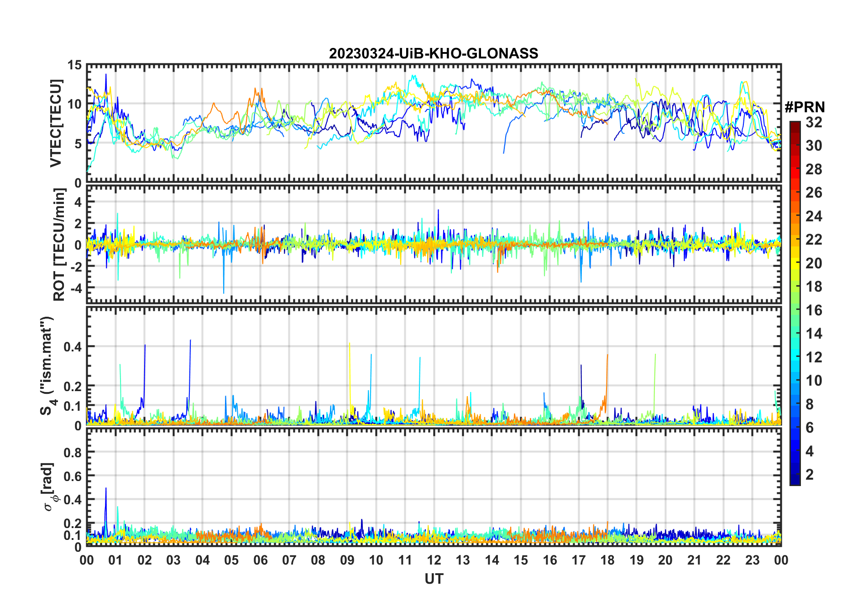Image resolution: width=868 pixels, height=607 pixels.
Task: Click VTEC y-axis tick label 5
Action: pyautogui.click(x=78, y=144)
